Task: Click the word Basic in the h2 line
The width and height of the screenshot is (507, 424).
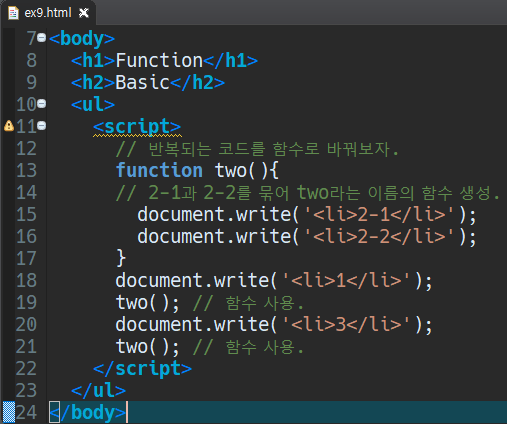Action: [143, 82]
